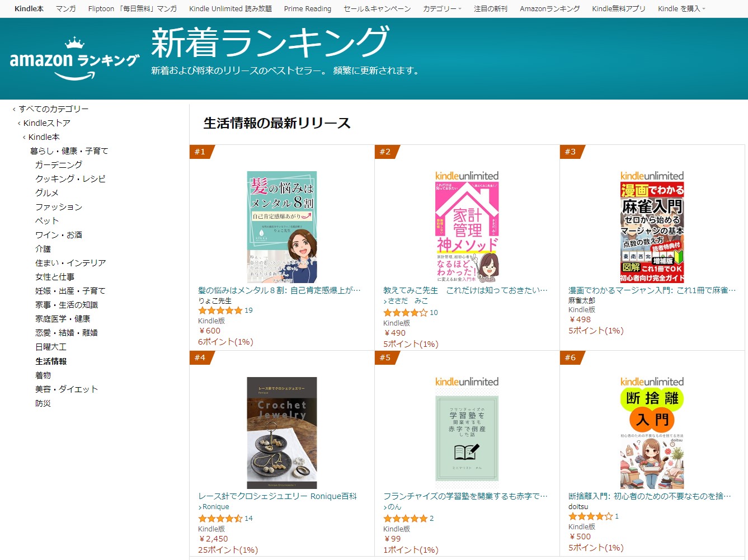Collapse to Kindleストア level in sidebar

(46, 123)
